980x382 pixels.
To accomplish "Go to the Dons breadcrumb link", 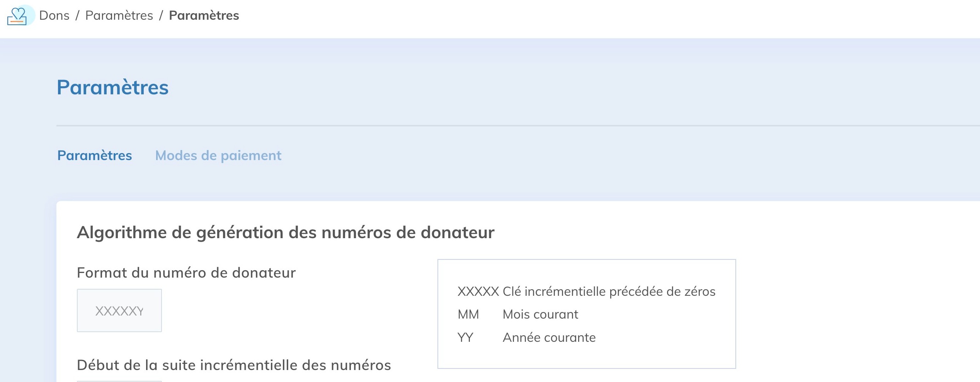I will (x=54, y=15).
